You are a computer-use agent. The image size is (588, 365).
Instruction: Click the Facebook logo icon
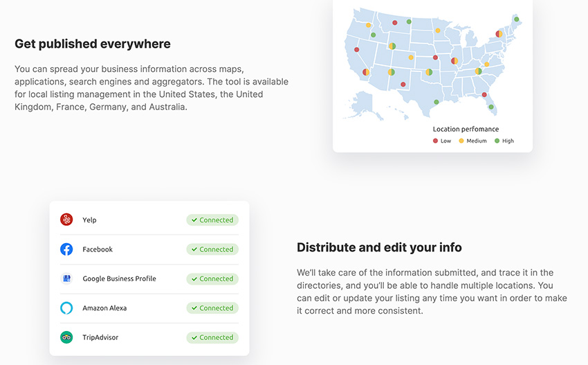click(x=66, y=249)
